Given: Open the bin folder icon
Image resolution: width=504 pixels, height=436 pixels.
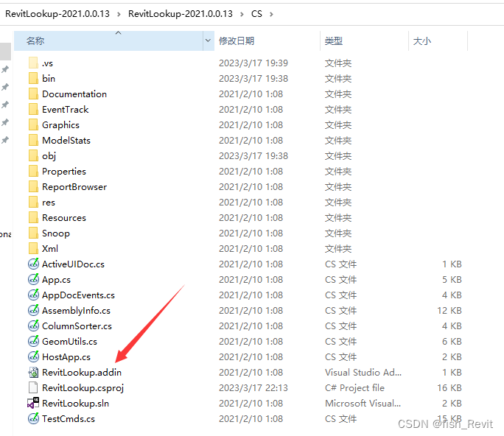Looking at the screenshot, I should 33,78.
